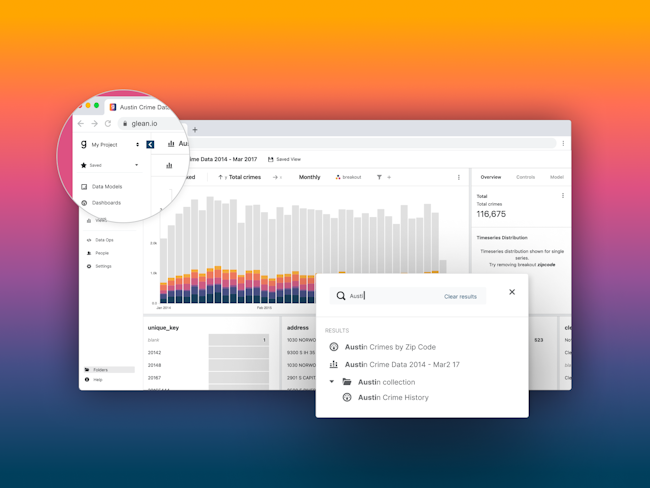Collapse the sidebar with the blue arrow button
Image resolution: width=650 pixels, height=488 pixels.
(x=150, y=144)
